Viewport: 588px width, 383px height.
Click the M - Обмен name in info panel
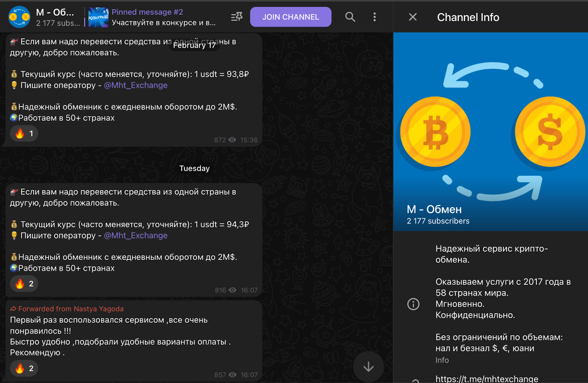click(434, 209)
